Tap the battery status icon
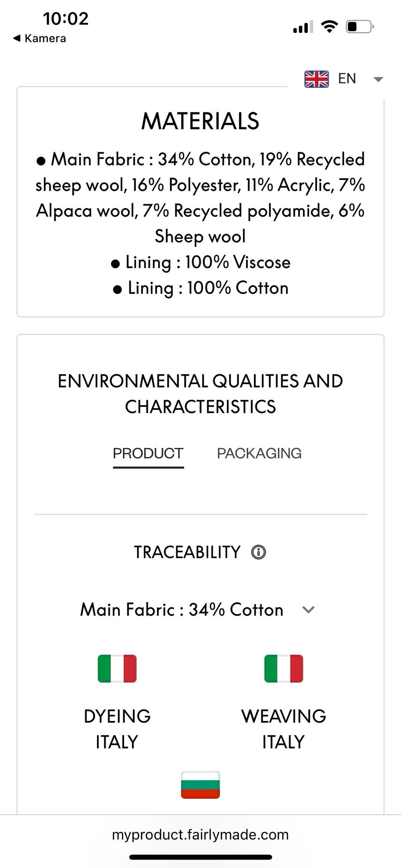 359,27
